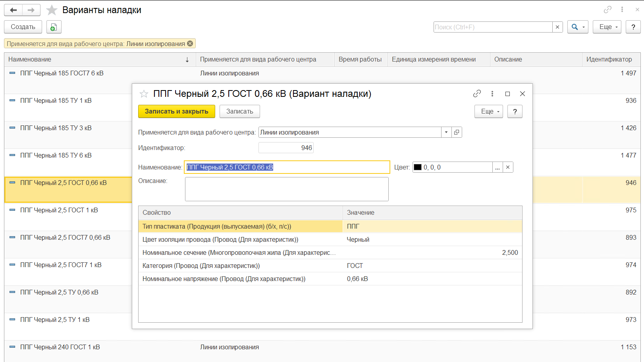Click the Записать button
Viewport: 644px width, 362px height.
[x=240, y=112]
